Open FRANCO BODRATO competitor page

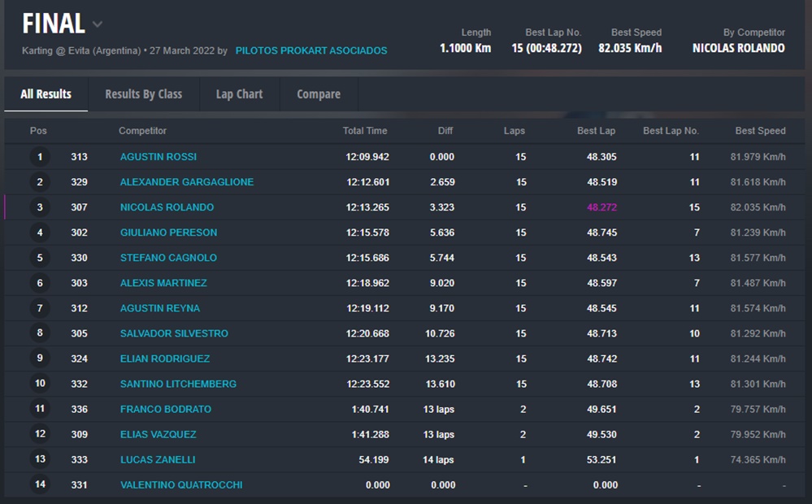[x=166, y=410]
